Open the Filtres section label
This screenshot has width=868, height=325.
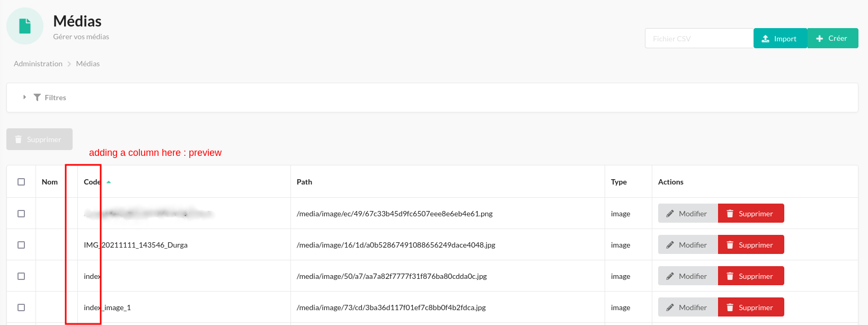(55, 98)
